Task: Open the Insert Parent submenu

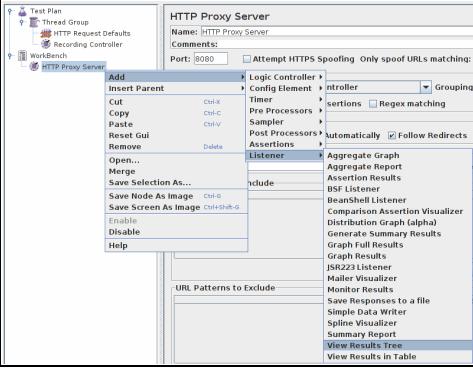Action: 176,88
